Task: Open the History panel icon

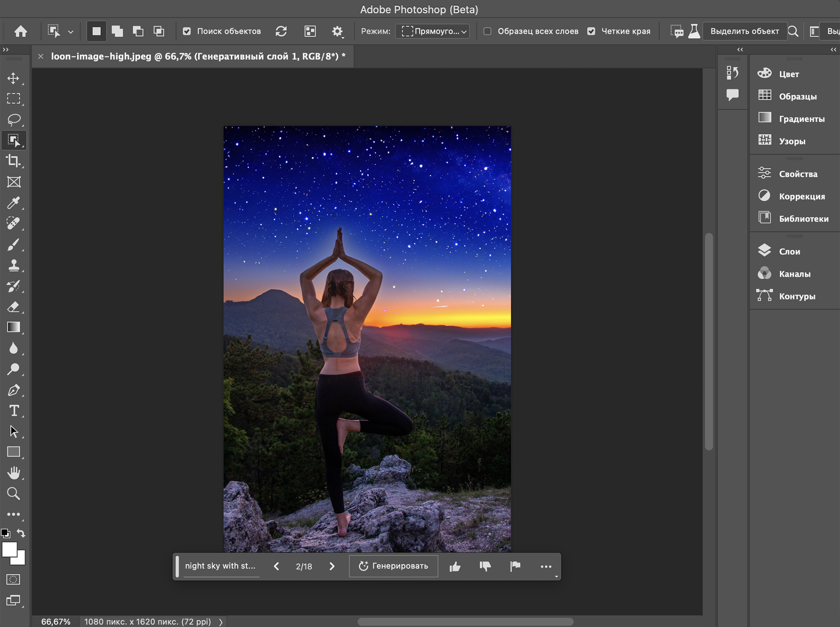Action: coord(732,73)
